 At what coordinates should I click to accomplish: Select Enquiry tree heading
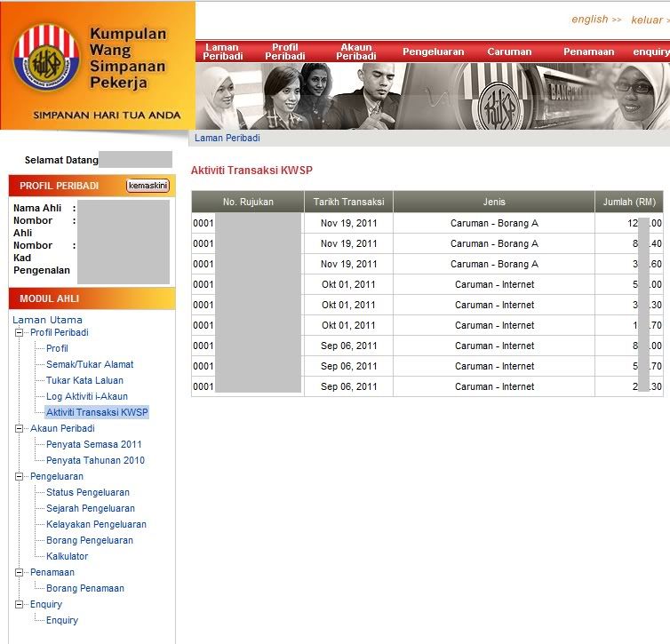tap(46, 604)
